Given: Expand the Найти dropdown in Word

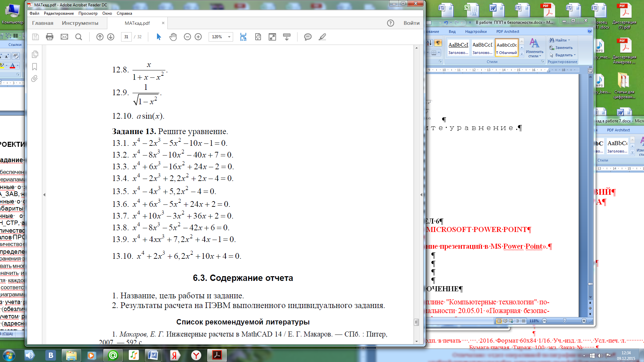Looking at the screenshot, I should coord(569,40).
